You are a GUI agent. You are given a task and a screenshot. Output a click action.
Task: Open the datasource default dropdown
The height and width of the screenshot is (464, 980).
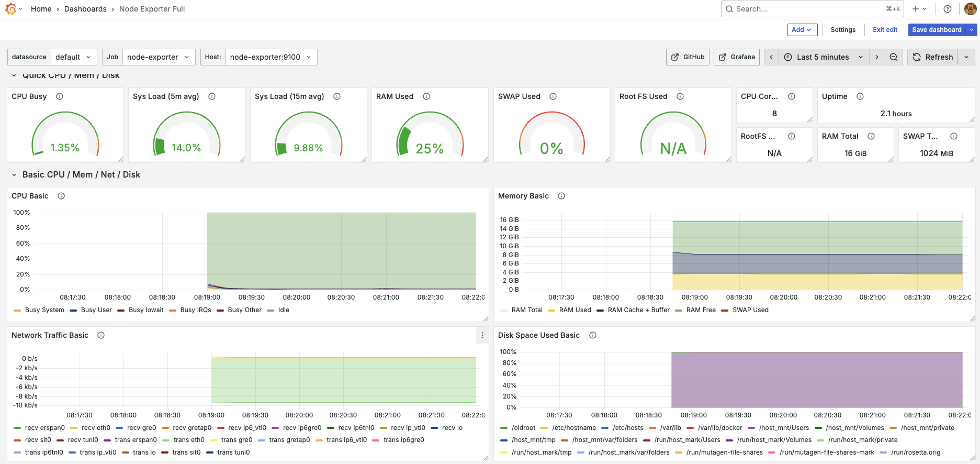click(x=74, y=57)
